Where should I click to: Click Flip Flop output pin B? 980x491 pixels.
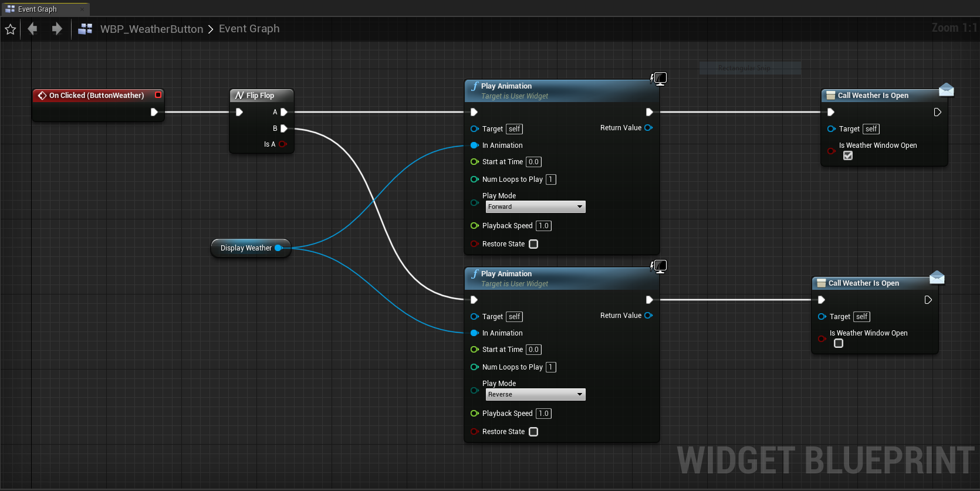[x=284, y=128]
